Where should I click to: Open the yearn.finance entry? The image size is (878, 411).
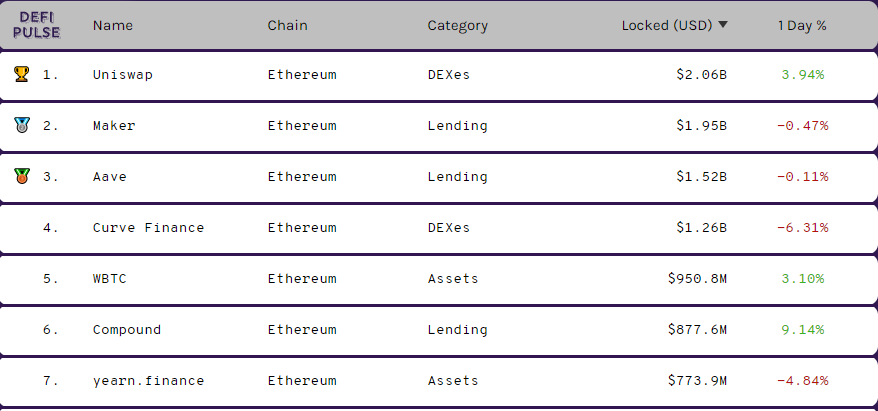[148, 381]
